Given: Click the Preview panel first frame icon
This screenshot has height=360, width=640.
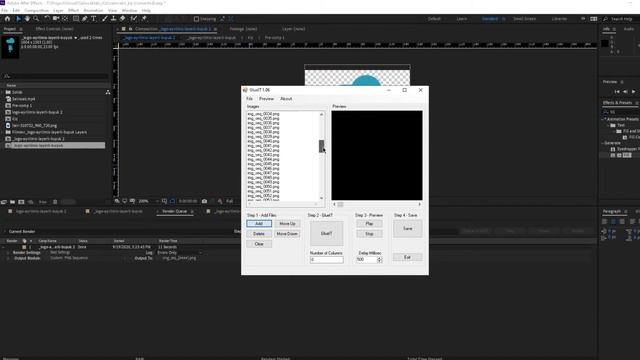Looking at the screenshot, I should (617, 92).
